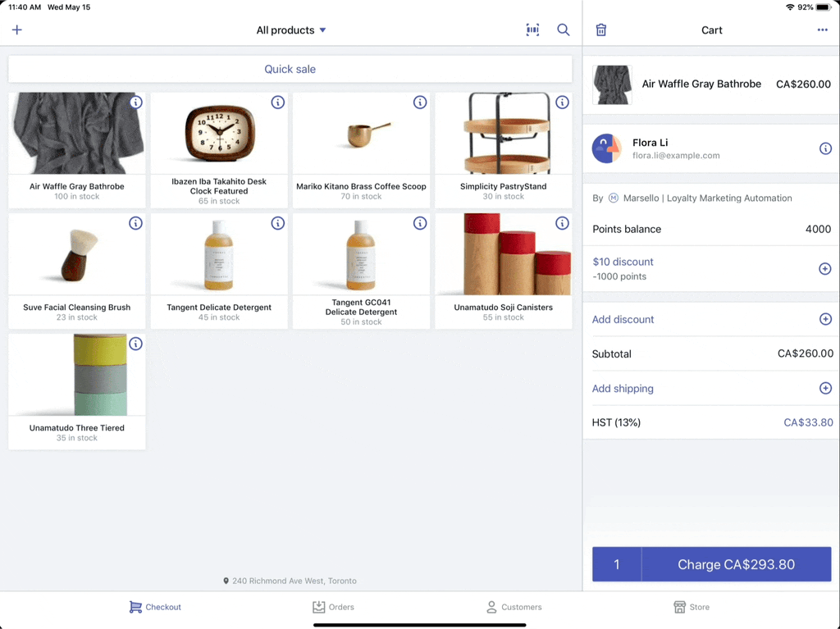Open the cart more options menu

click(822, 30)
